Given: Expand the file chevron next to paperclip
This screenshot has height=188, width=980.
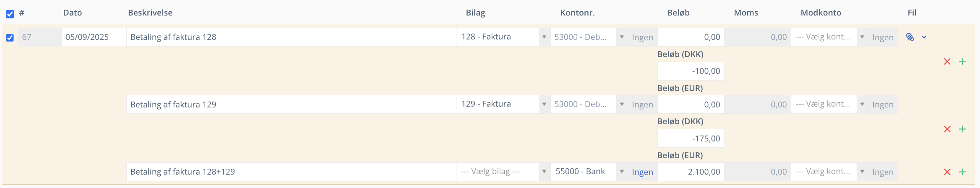Looking at the screenshot, I should coord(924,37).
